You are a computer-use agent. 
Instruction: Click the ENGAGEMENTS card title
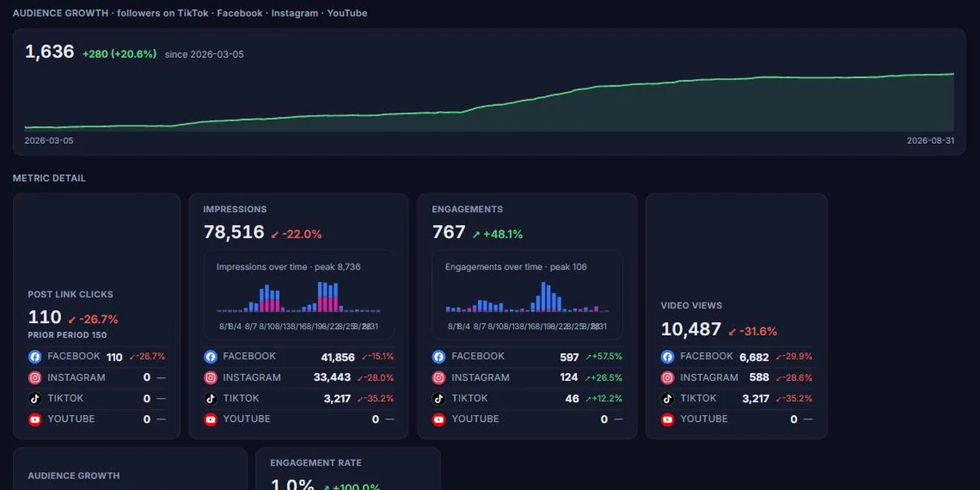tap(468, 209)
